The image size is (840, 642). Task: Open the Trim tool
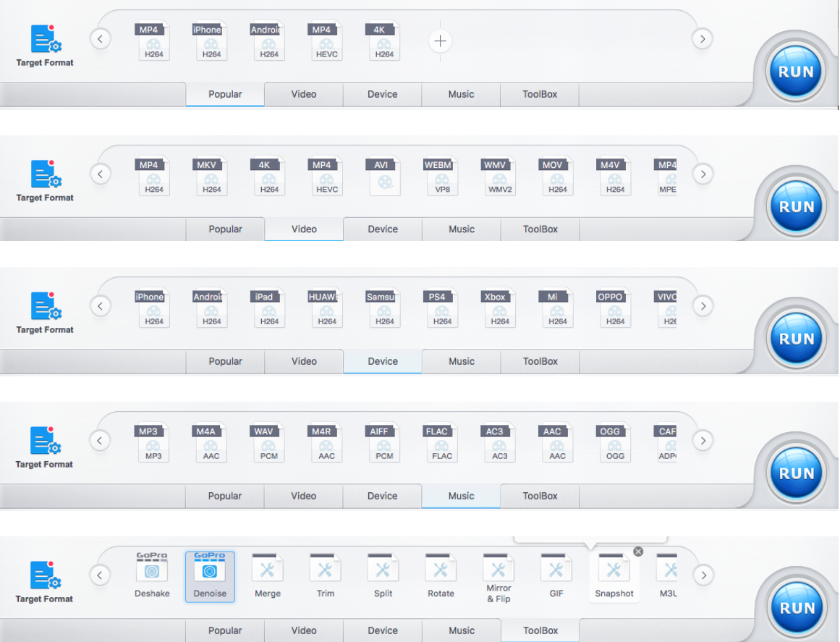325,576
